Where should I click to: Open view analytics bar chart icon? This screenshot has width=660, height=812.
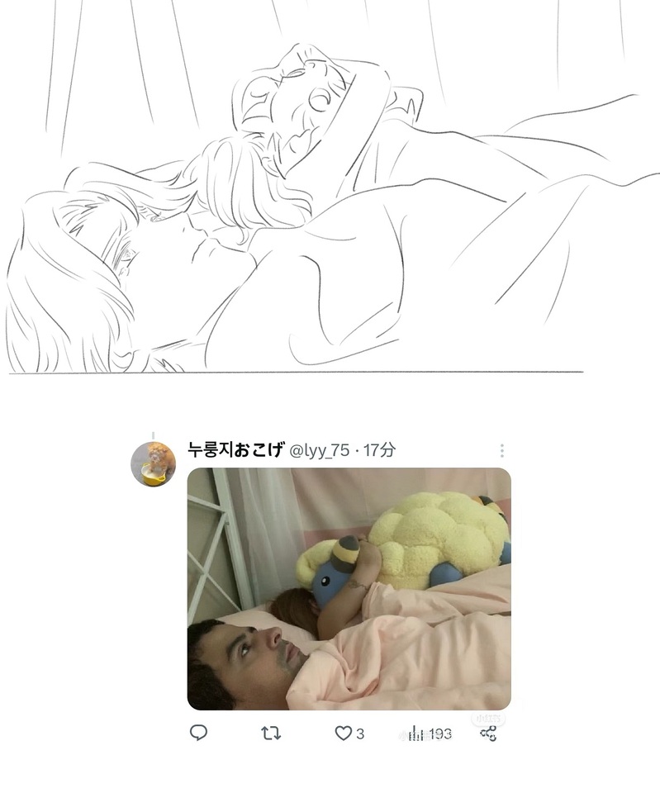[415, 733]
